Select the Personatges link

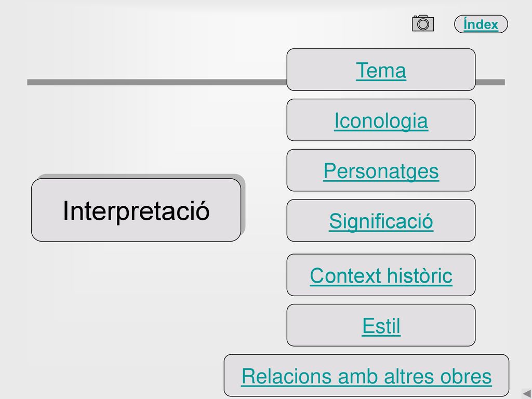[x=381, y=171]
